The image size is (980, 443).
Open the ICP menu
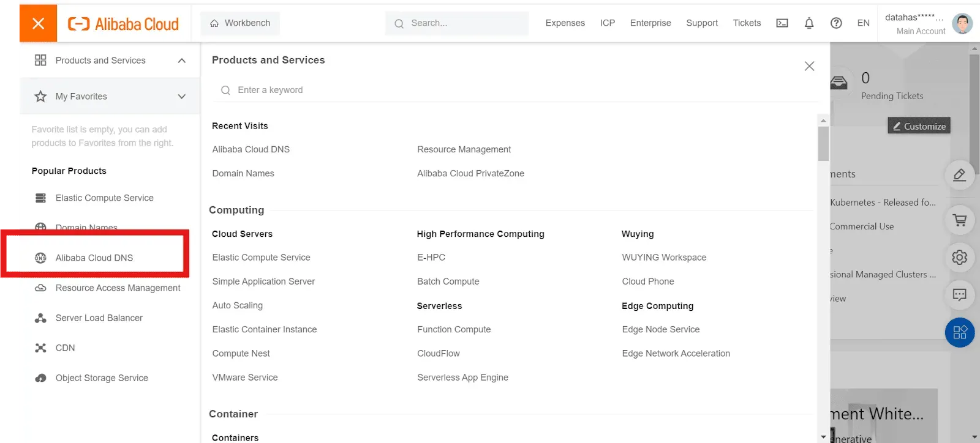608,23
